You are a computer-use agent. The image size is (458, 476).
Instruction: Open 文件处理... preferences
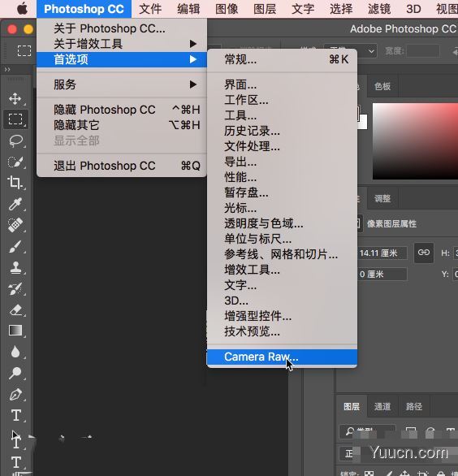pos(282,147)
